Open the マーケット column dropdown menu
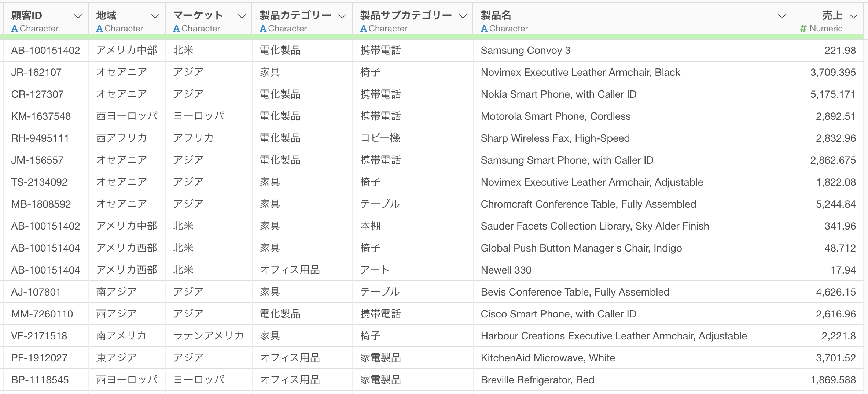The height and width of the screenshot is (394, 868). point(242,16)
